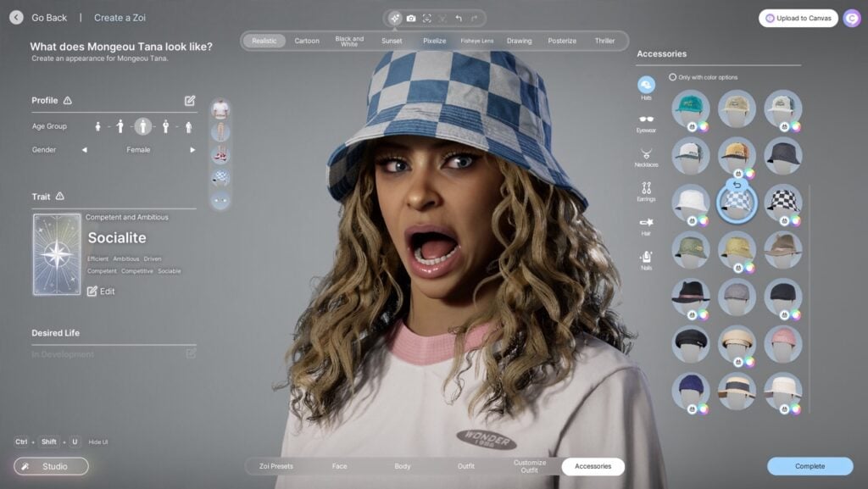868x489 pixels.
Task: Click the Go Back arrow icon
Action: (16, 17)
